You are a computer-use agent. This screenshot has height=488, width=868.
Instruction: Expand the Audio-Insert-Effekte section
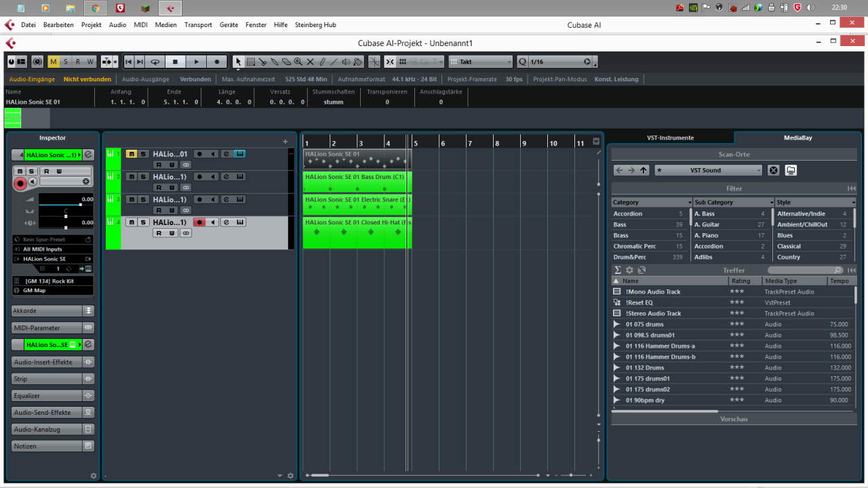point(53,362)
